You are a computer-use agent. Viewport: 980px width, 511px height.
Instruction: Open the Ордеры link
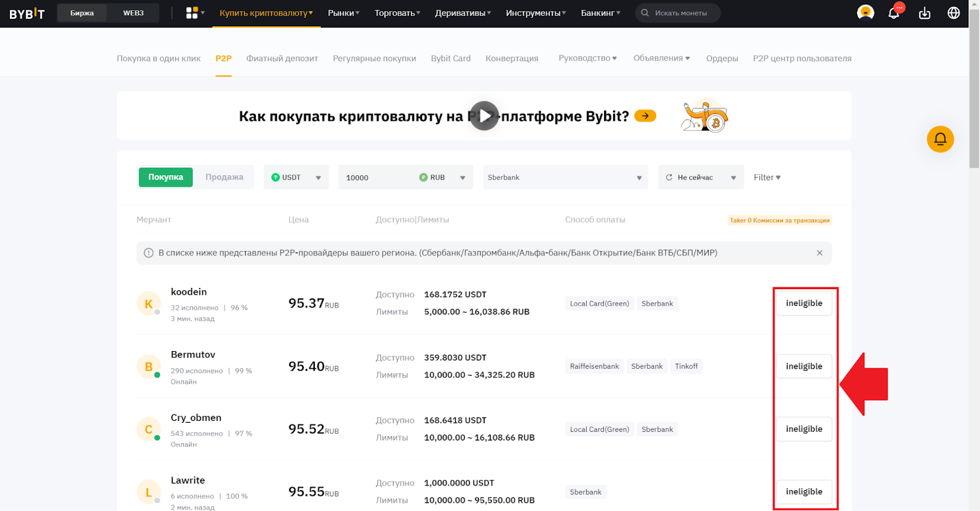(722, 58)
